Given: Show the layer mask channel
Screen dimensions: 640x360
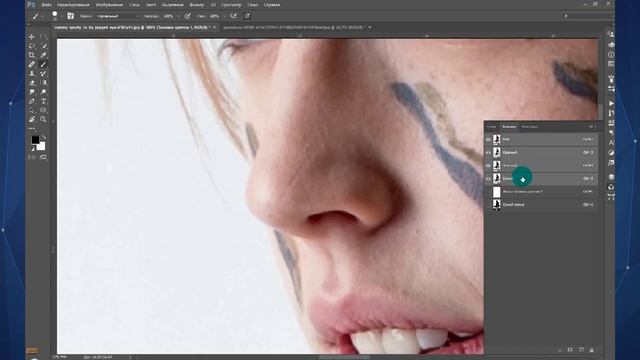Looking at the screenshot, I should point(488,192).
